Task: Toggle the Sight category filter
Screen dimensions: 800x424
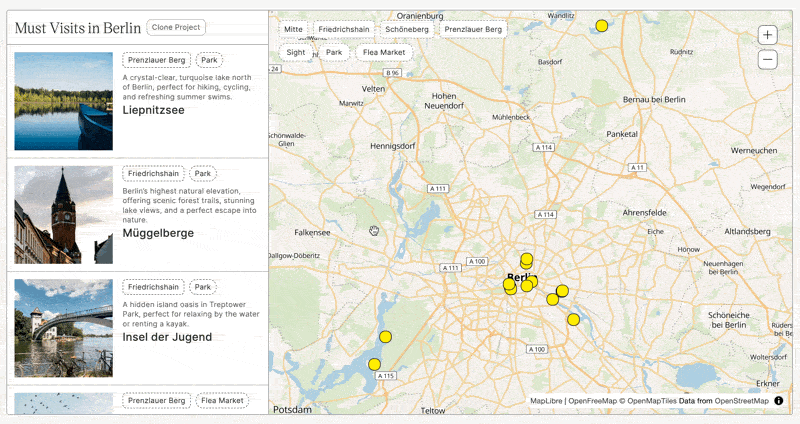Action: pos(296,53)
